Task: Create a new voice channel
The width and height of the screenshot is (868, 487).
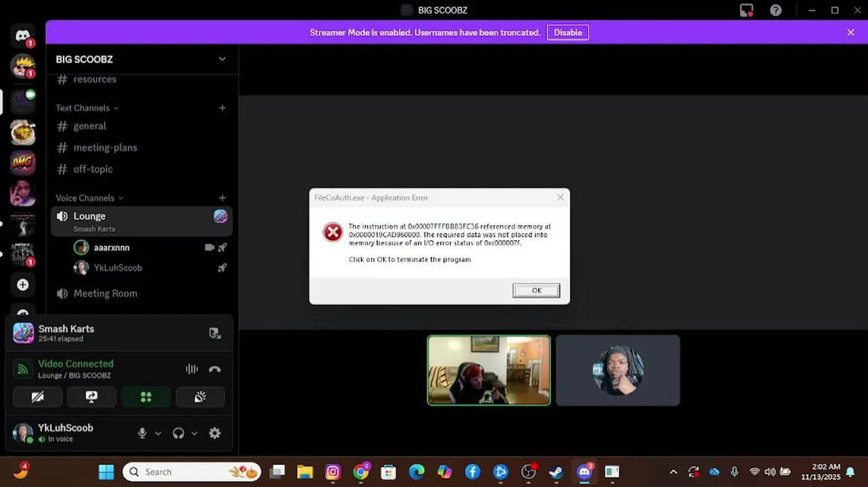Action: pyautogui.click(x=222, y=198)
